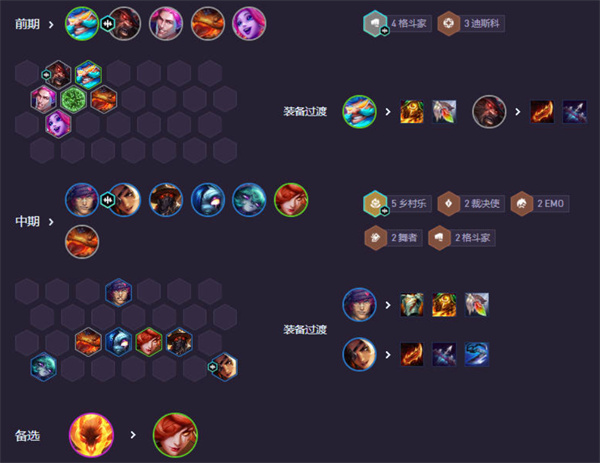Expand the 中期 section arrow
This screenshot has width=600, height=463.
[x=51, y=222]
